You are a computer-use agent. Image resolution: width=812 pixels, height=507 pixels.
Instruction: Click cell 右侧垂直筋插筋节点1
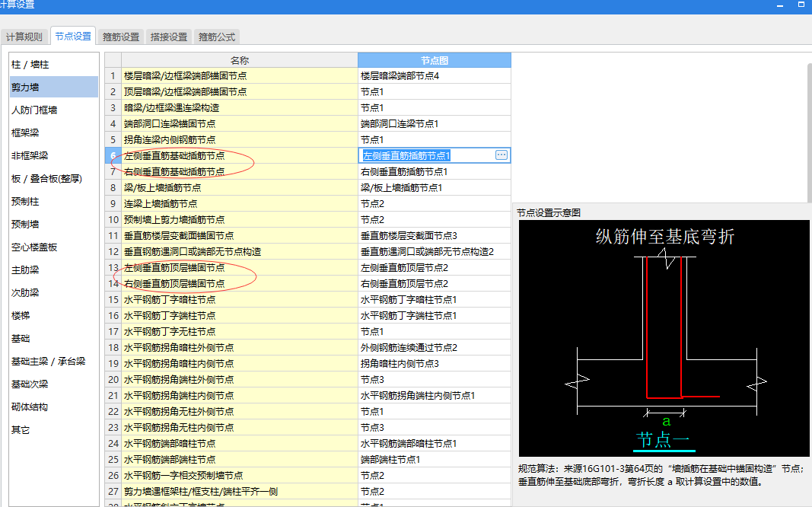click(x=435, y=171)
